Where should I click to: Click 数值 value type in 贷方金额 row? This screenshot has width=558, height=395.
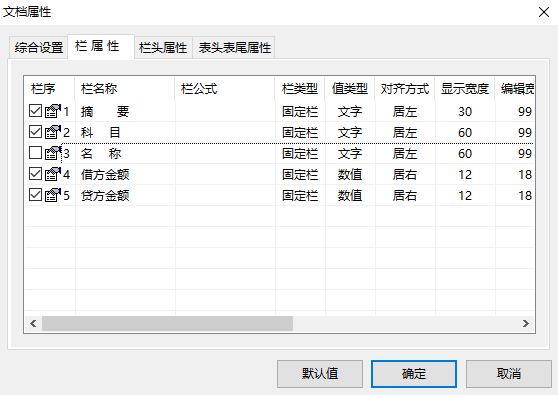(x=350, y=195)
